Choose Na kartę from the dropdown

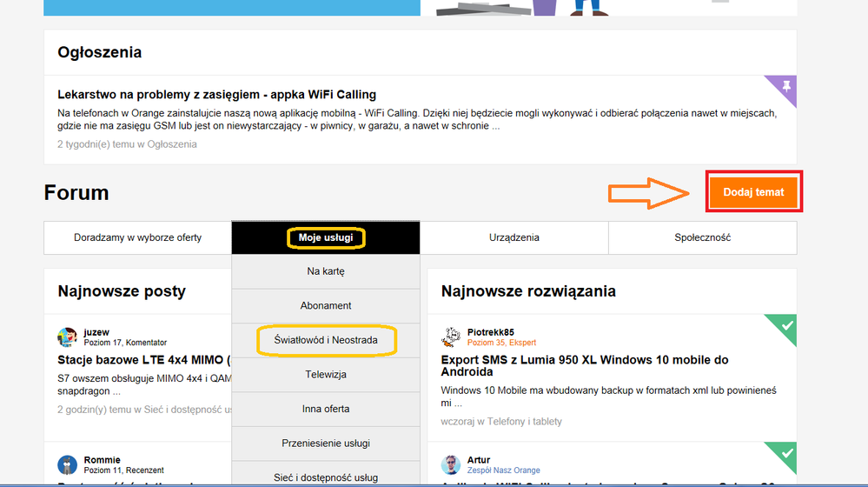pos(326,271)
